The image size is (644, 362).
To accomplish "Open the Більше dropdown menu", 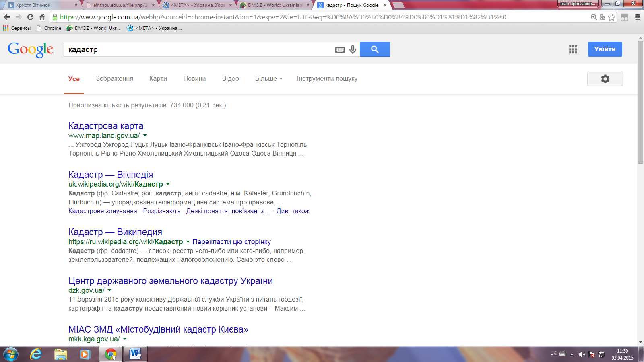I will [269, 79].
